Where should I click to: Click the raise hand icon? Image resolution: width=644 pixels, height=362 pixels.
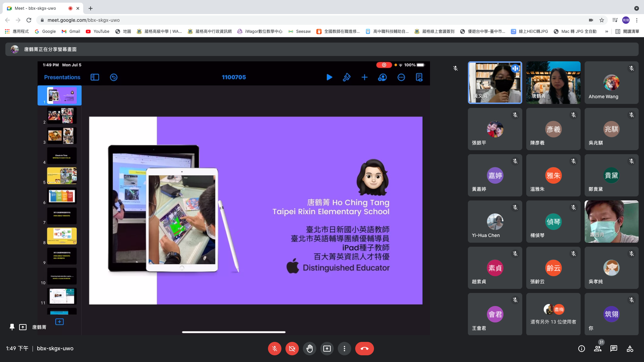tap(309, 349)
